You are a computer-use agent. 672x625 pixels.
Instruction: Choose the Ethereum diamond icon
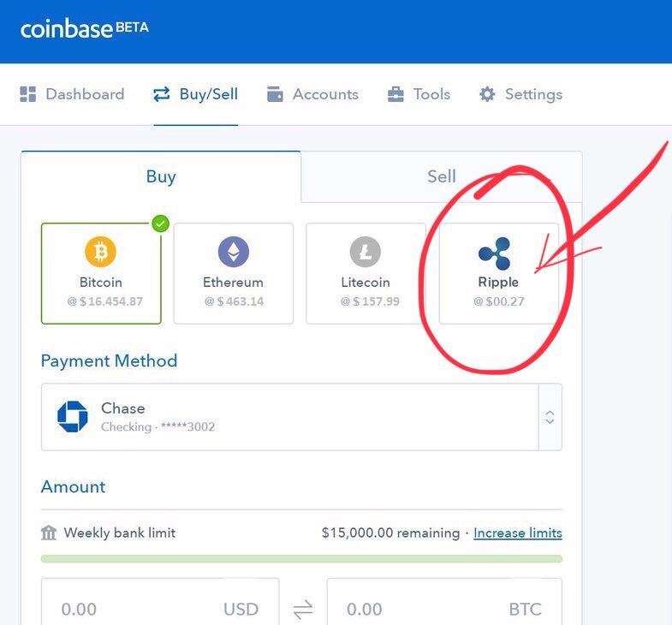233,252
